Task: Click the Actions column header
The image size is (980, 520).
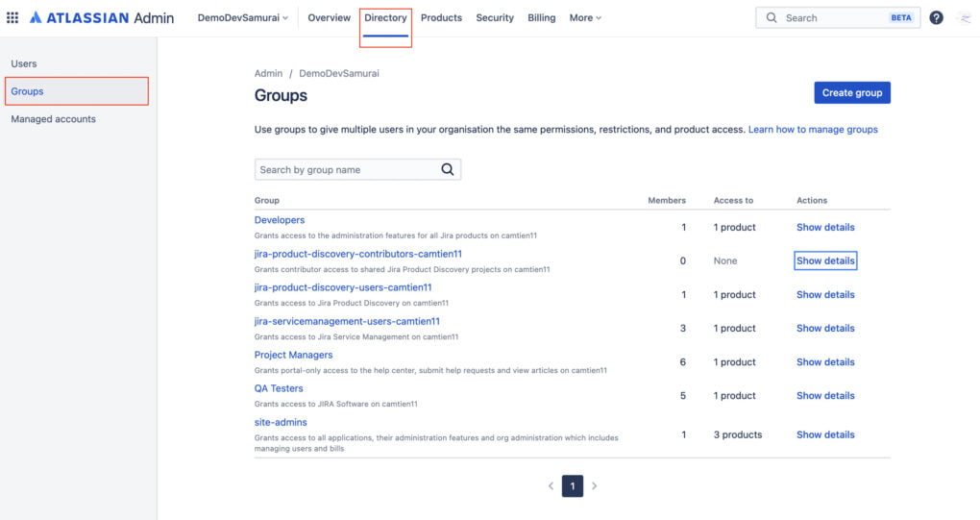Action: pyautogui.click(x=812, y=200)
